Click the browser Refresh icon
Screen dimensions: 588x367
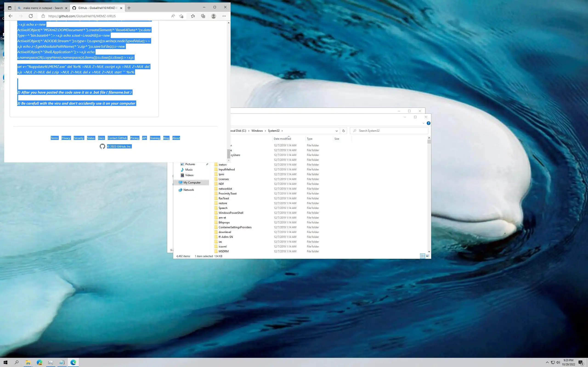coord(31,16)
